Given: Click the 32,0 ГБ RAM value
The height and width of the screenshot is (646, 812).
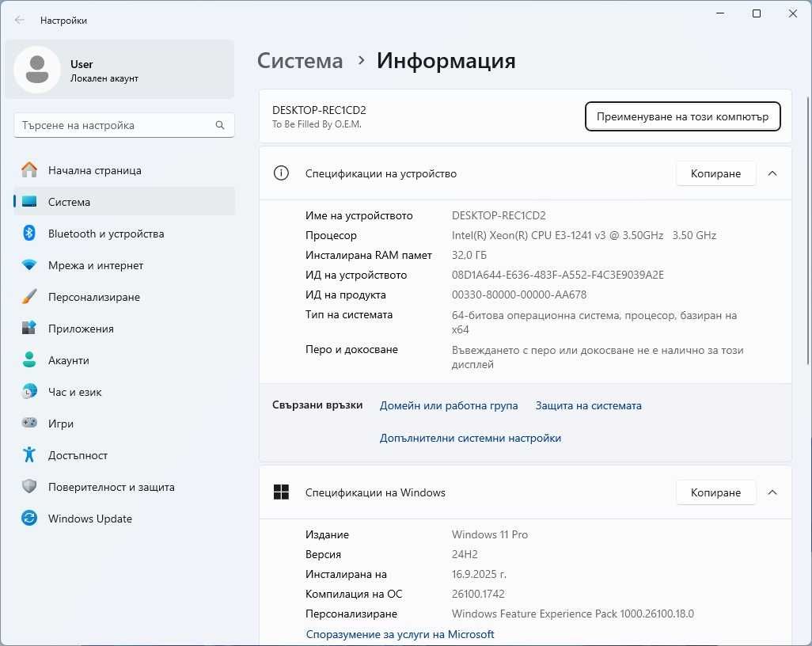Looking at the screenshot, I should click(469, 255).
